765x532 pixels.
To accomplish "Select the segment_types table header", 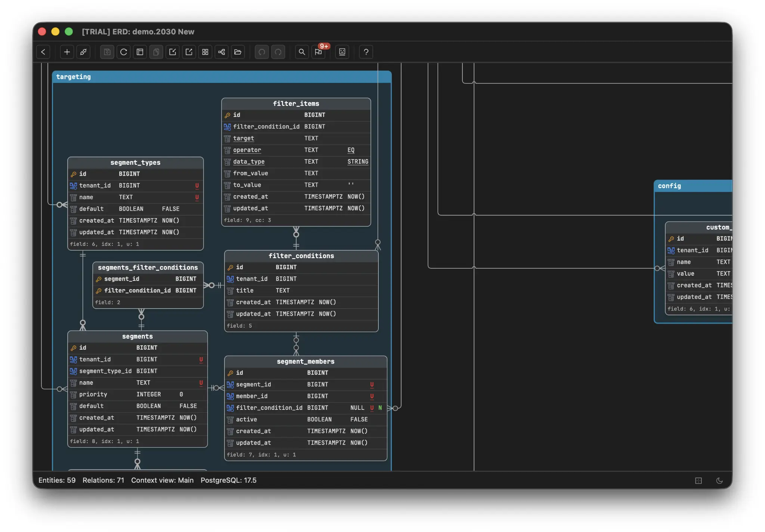I will click(x=136, y=163).
